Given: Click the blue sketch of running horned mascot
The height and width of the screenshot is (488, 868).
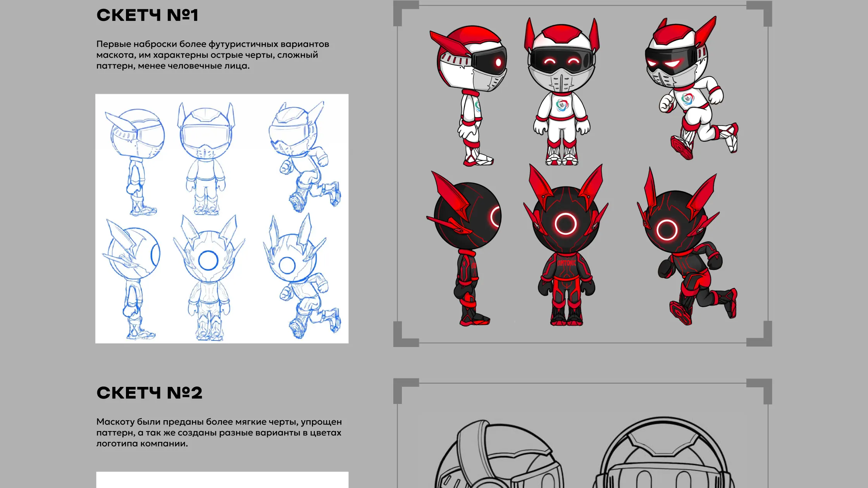Looking at the screenshot, I should coord(302,276).
